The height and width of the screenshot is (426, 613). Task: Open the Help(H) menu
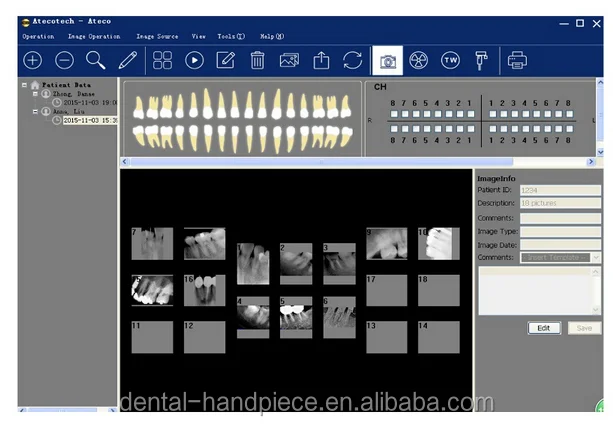(272, 36)
